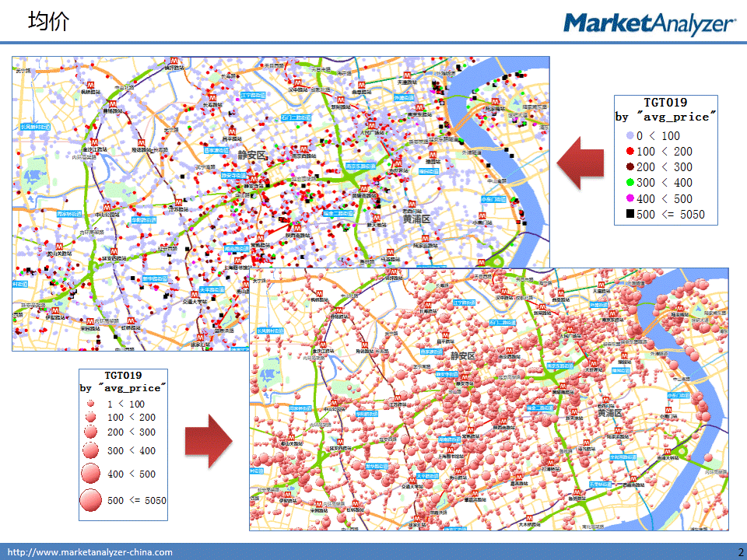This screenshot has width=747, height=560.
Task: Click the smallest bubble for 1 < 100
Action: point(90,404)
